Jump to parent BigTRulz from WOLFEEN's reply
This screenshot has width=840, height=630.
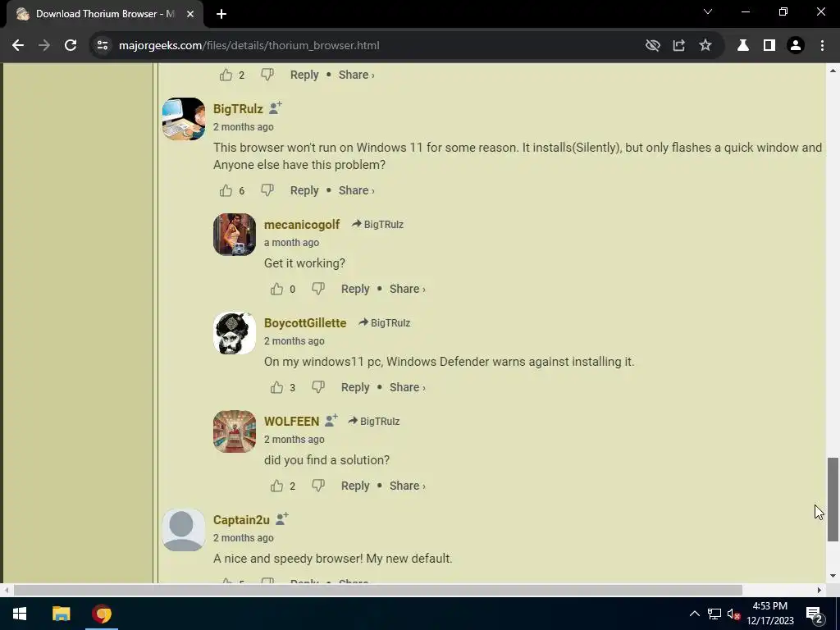point(374,422)
